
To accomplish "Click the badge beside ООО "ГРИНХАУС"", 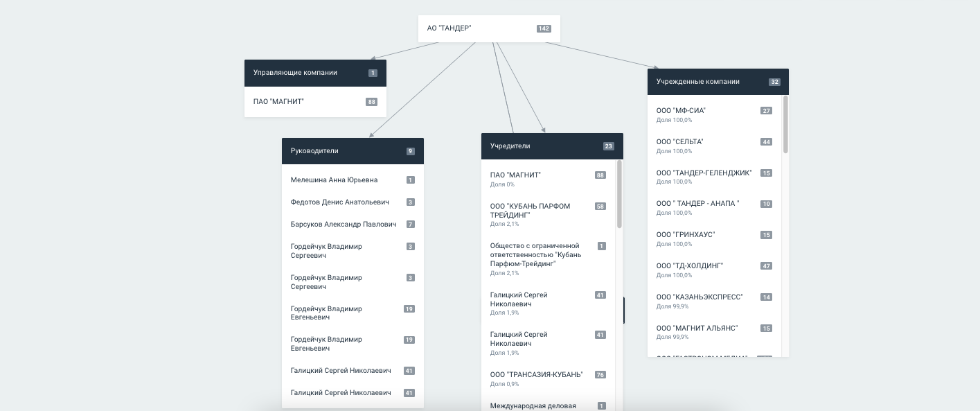I will pyautogui.click(x=766, y=235).
